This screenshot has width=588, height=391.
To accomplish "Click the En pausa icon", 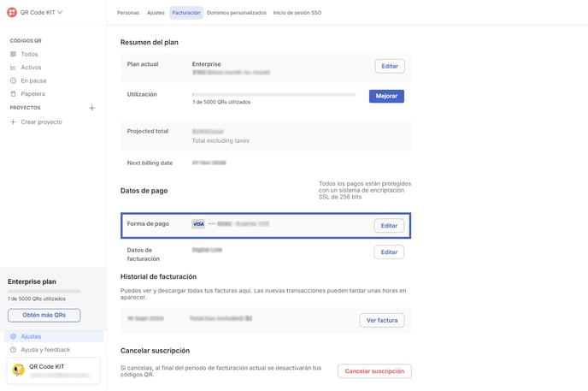I will (x=13, y=80).
